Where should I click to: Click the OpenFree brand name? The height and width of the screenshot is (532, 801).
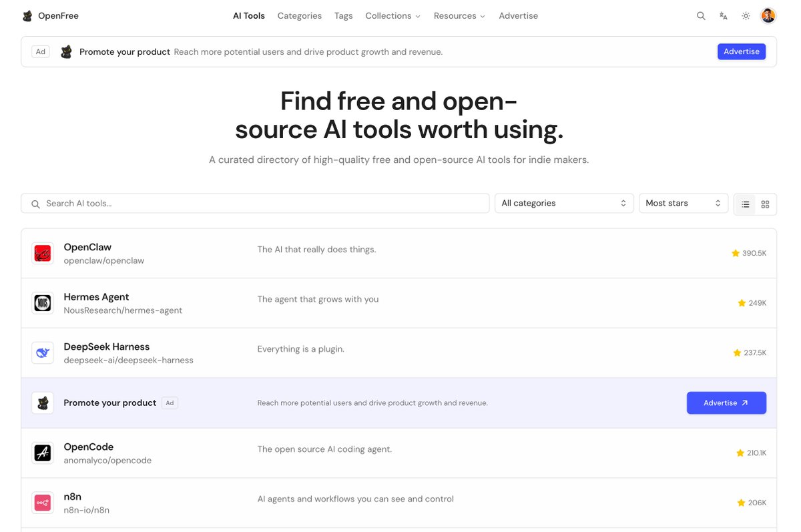click(x=58, y=16)
